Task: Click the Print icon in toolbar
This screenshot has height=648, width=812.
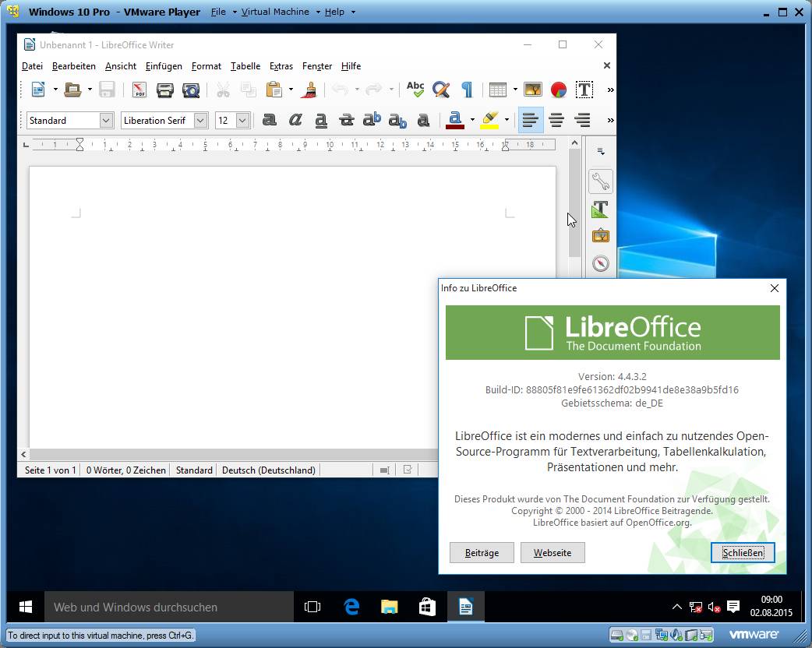Action: [x=164, y=90]
